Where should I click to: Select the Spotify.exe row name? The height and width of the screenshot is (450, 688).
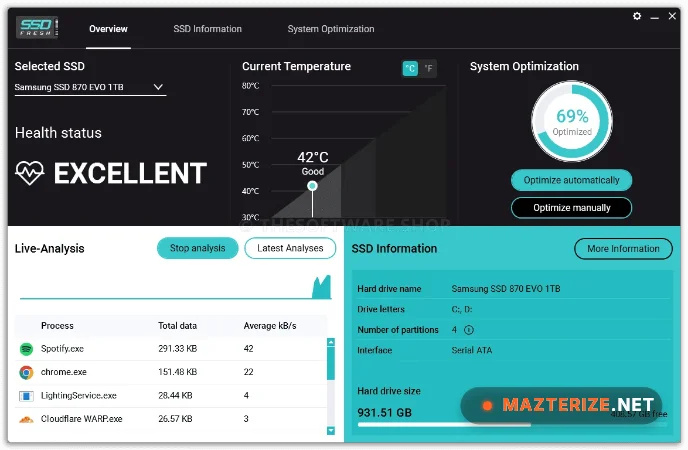62,349
